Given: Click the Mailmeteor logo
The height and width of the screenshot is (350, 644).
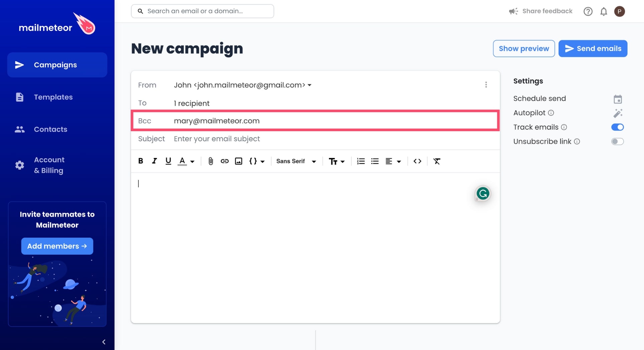Looking at the screenshot, I should click(x=57, y=24).
